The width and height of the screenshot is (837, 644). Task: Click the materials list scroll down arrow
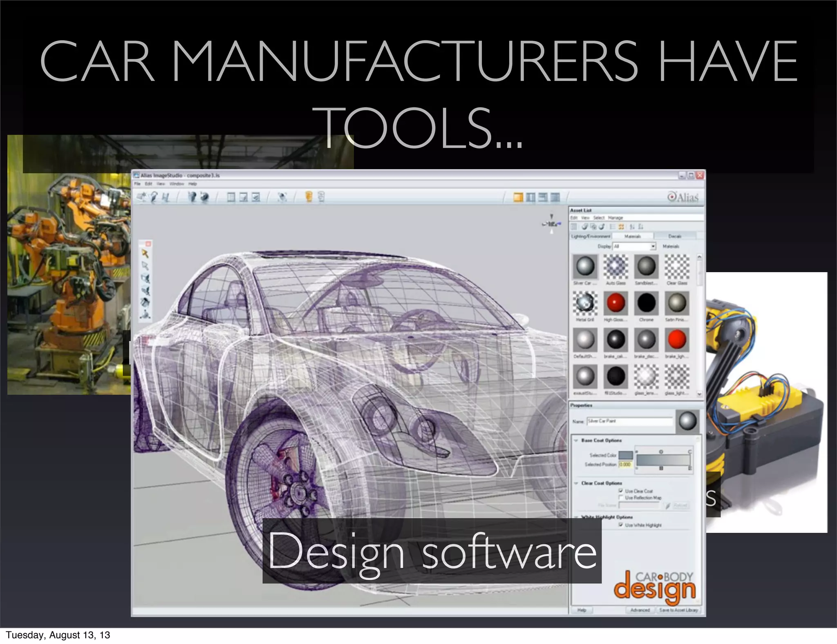pyautogui.click(x=699, y=394)
